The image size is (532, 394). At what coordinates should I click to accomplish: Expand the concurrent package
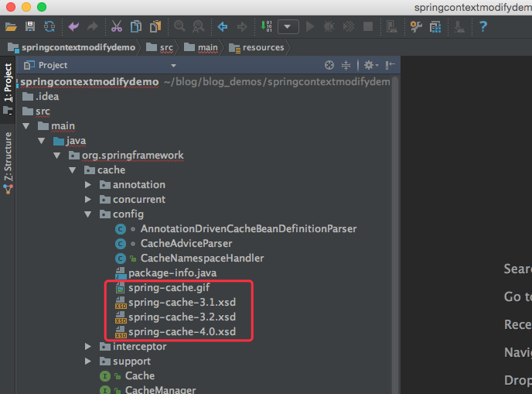[x=88, y=200]
